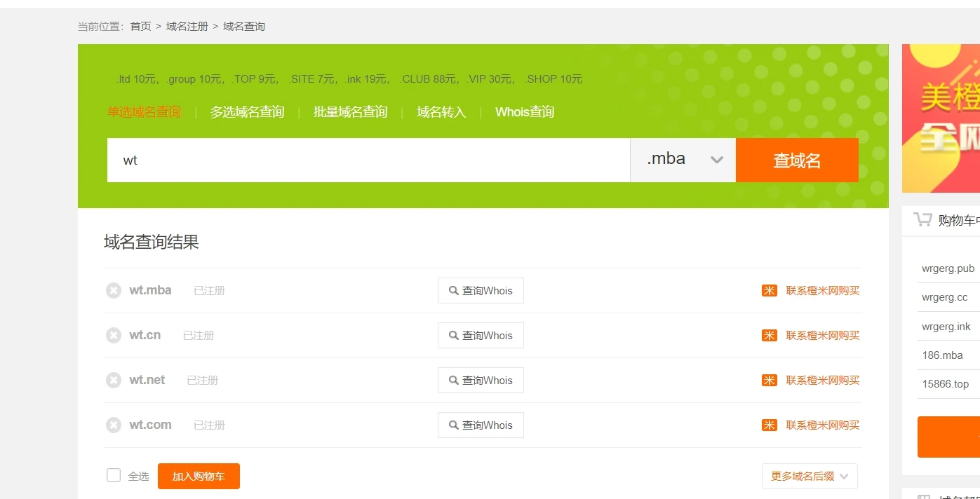The height and width of the screenshot is (499, 980).
Task: Go to 域名注册 in the breadcrumb
Action: click(187, 27)
